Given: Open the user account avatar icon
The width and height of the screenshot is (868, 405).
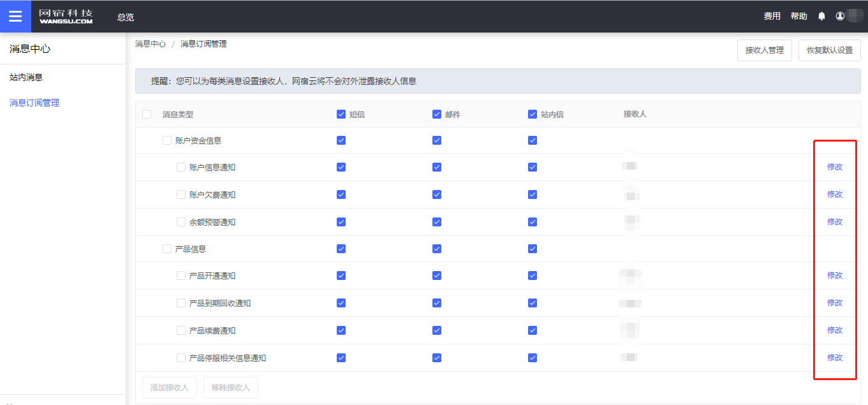Looking at the screenshot, I should (840, 17).
